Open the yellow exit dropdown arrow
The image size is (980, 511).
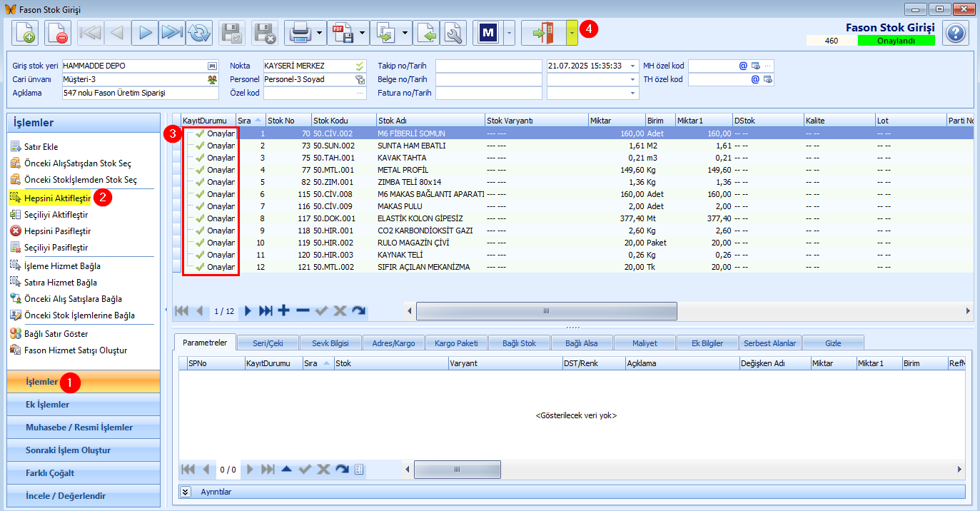click(572, 33)
